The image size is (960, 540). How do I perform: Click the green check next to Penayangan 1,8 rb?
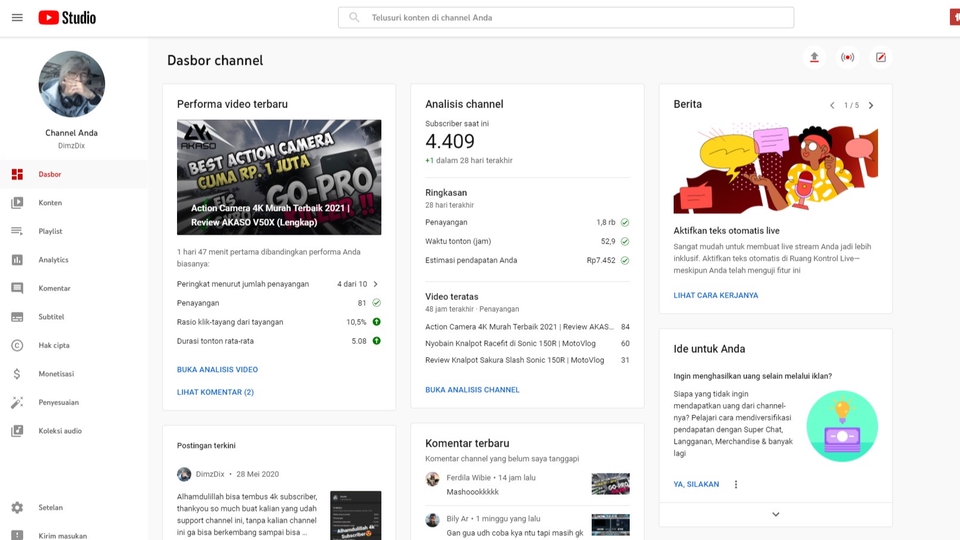(x=624, y=222)
